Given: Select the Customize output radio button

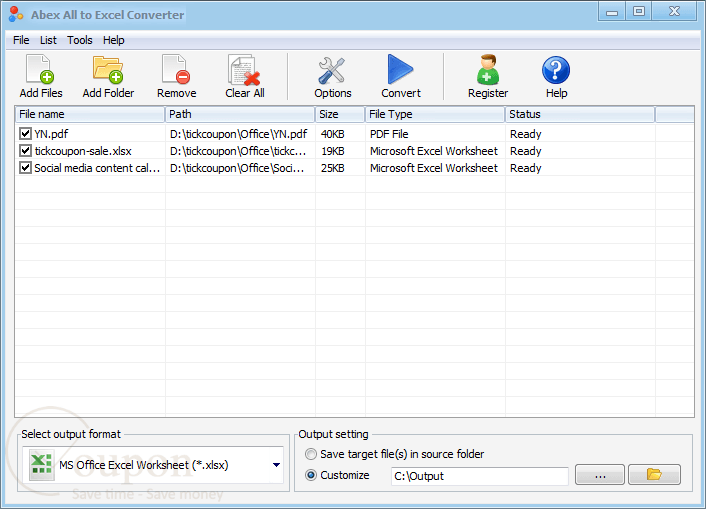Looking at the screenshot, I should (x=311, y=475).
